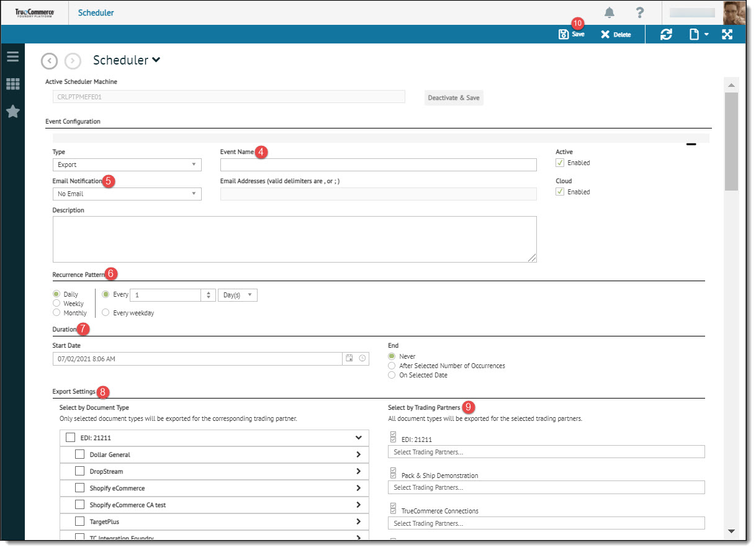Click the Deactivate & Save button
756x550 pixels.
[x=453, y=97]
